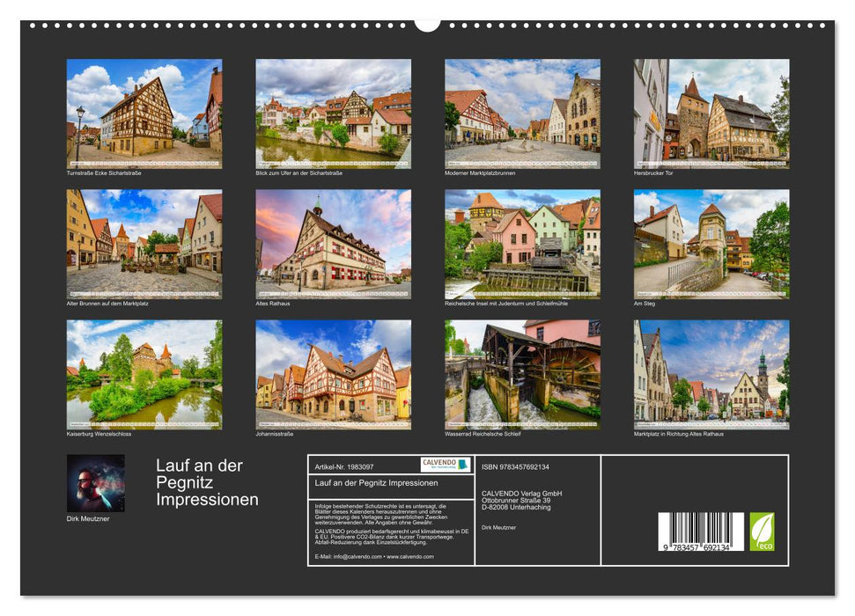The width and height of the screenshot is (855, 616).
Task: Click the Altes Rathaus photo
Action: point(329,244)
